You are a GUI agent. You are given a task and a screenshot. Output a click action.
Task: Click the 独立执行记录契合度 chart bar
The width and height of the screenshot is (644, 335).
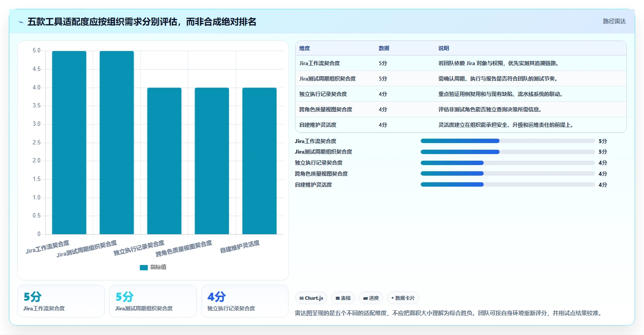tap(164, 161)
